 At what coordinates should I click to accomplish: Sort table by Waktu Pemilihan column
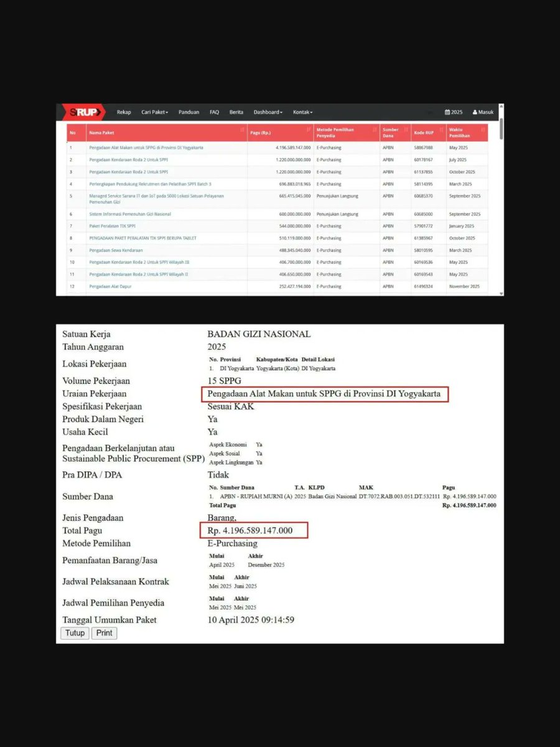(x=467, y=133)
